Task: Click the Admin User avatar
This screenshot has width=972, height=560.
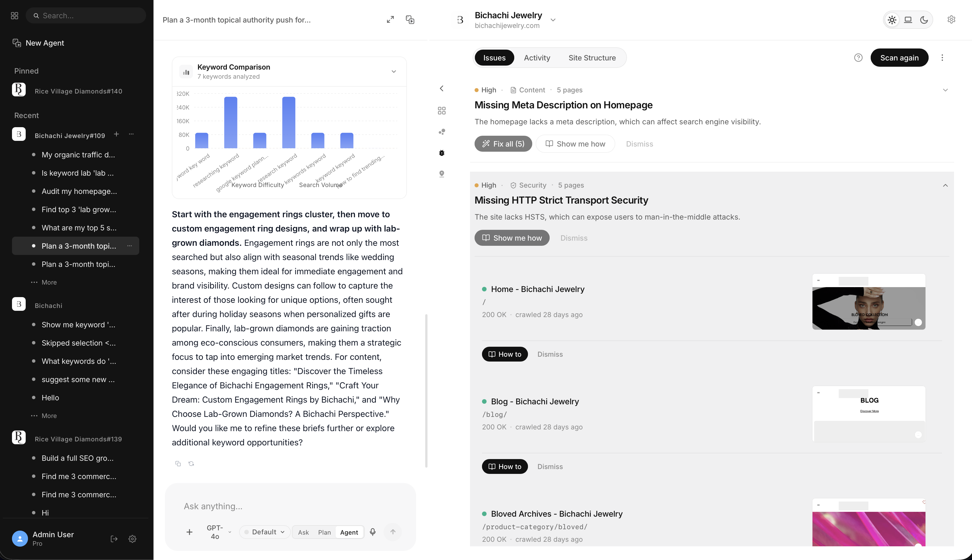Action: [x=20, y=538]
